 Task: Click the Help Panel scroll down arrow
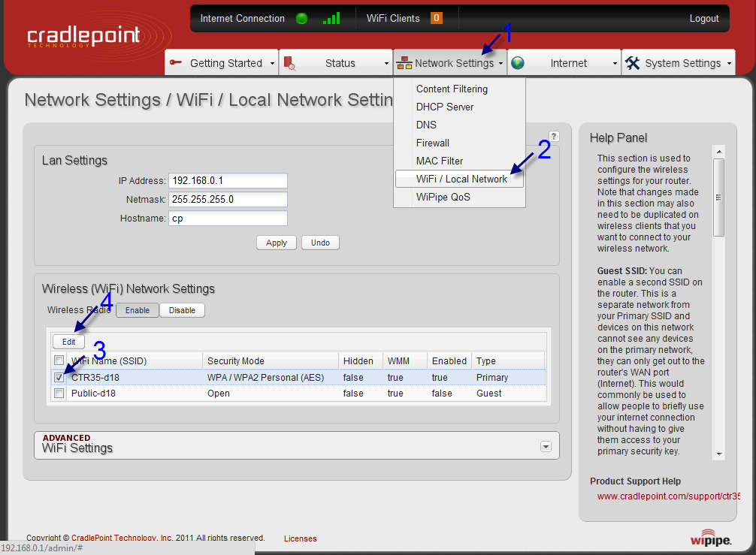pos(719,454)
